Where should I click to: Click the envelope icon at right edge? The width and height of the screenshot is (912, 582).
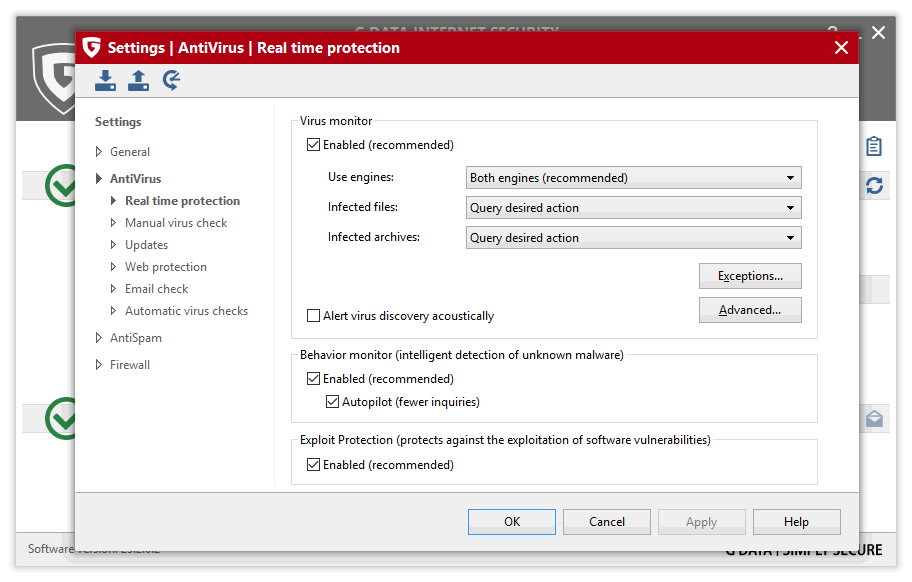coord(874,419)
